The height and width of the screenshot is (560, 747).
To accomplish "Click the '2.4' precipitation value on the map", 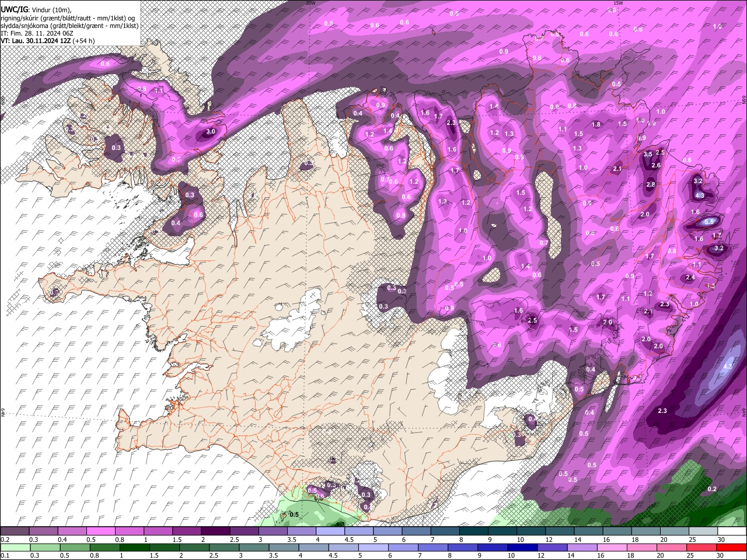I will tap(690, 277).
